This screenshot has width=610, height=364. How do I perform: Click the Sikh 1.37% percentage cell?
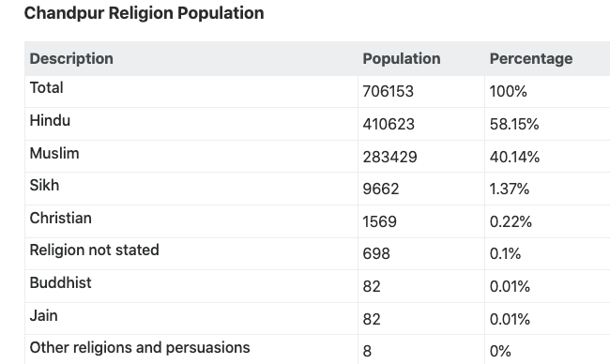[x=510, y=189]
